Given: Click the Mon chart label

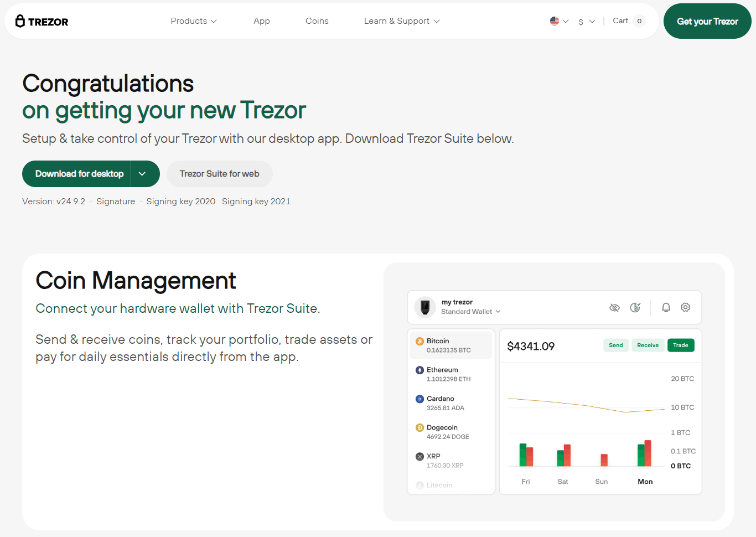Looking at the screenshot, I should click(645, 482).
